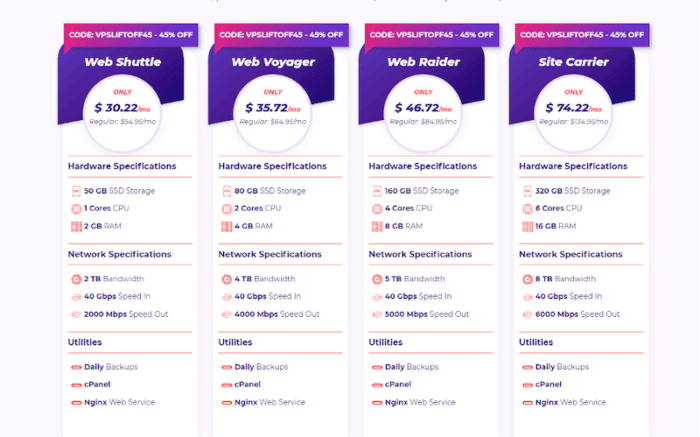
Task: Click Utilities heading in Site Carrier plan
Action: pyautogui.click(x=536, y=342)
